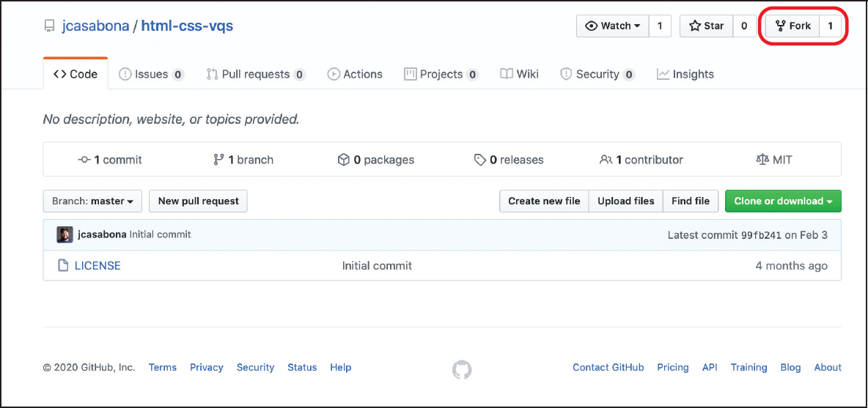
Task: Open the Pull requests tab
Action: coord(256,74)
